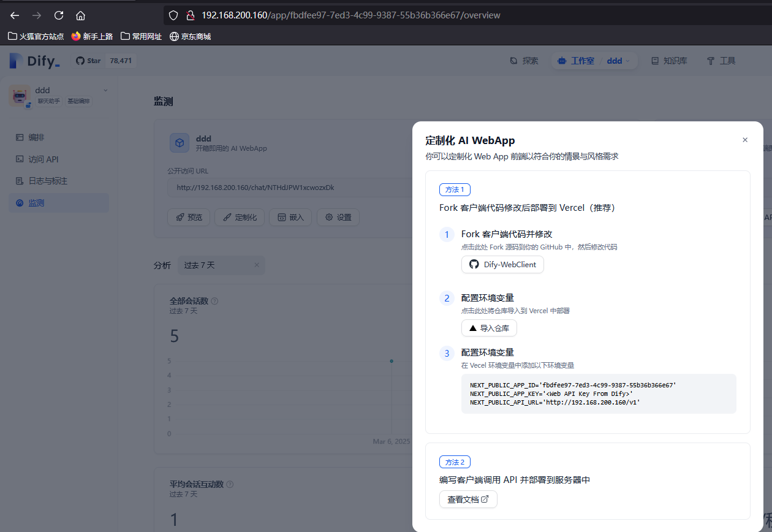The image size is (772, 532).
Task: Open the 工作室 navigation tab
Action: click(577, 61)
